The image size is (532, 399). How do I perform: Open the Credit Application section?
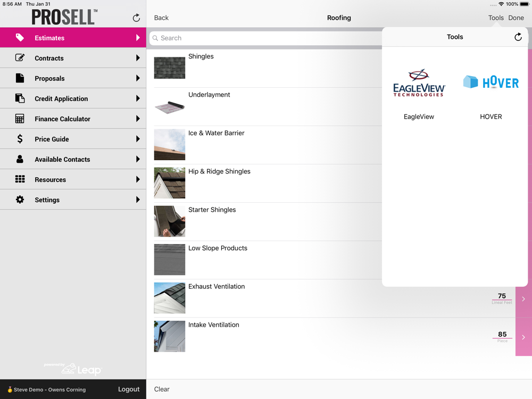point(73,98)
